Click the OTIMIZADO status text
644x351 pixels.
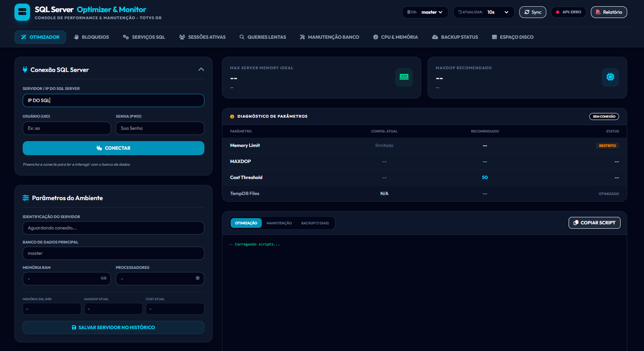(x=609, y=194)
